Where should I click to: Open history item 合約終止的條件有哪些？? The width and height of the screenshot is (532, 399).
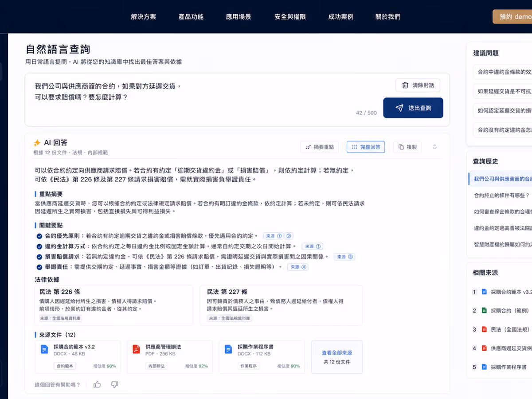pos(501,195)
